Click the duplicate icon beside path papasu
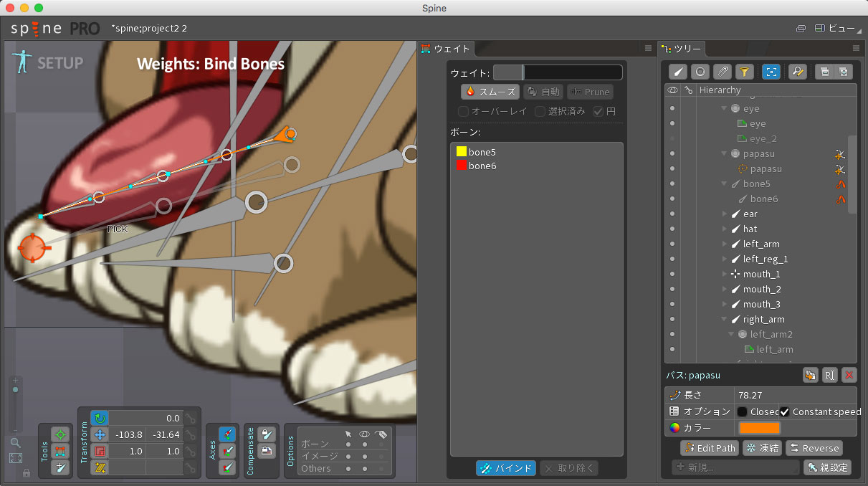The height and width of the screenshot is (486, 868). click(810, 375)
